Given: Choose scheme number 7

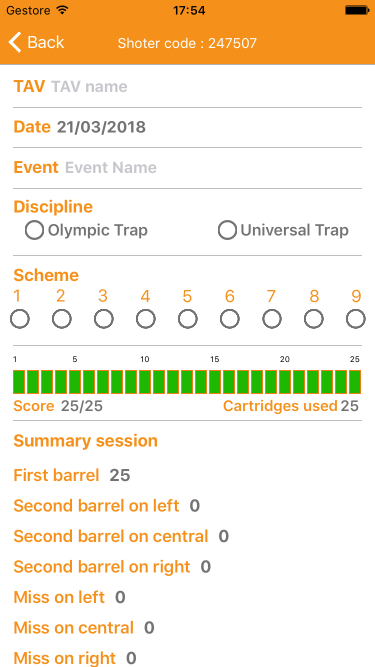Looking at the screenshot, I should point(272,319).
